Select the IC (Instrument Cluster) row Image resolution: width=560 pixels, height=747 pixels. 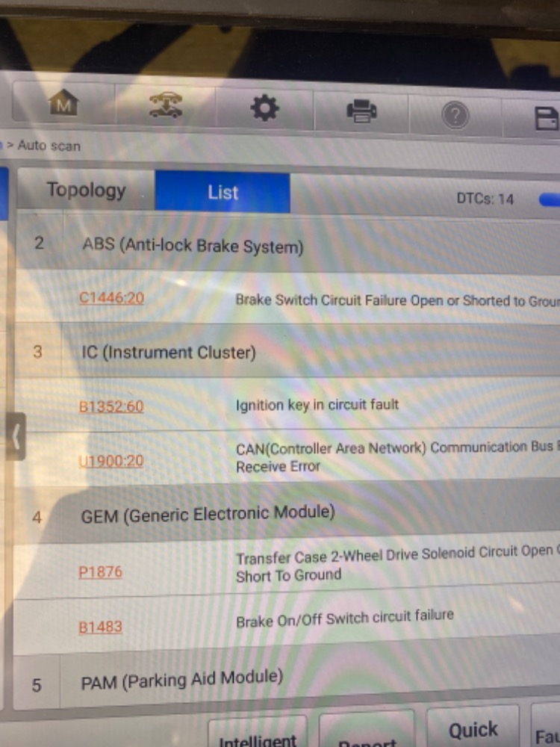[169, 353]
